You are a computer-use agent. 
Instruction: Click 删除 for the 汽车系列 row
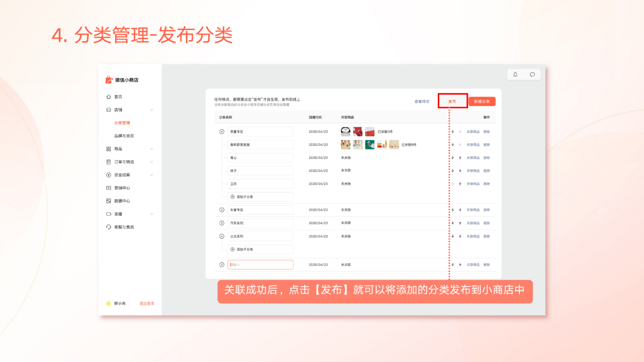tap(487, 223)
